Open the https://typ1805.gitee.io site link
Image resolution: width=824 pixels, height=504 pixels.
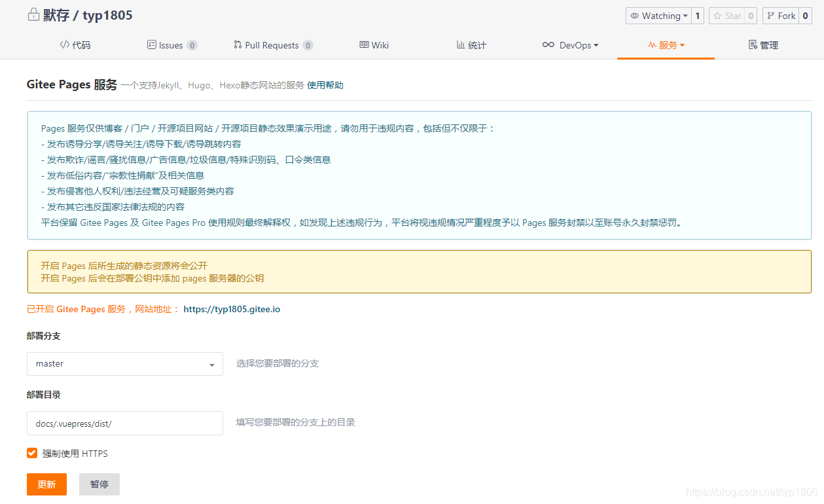point(232,309)
